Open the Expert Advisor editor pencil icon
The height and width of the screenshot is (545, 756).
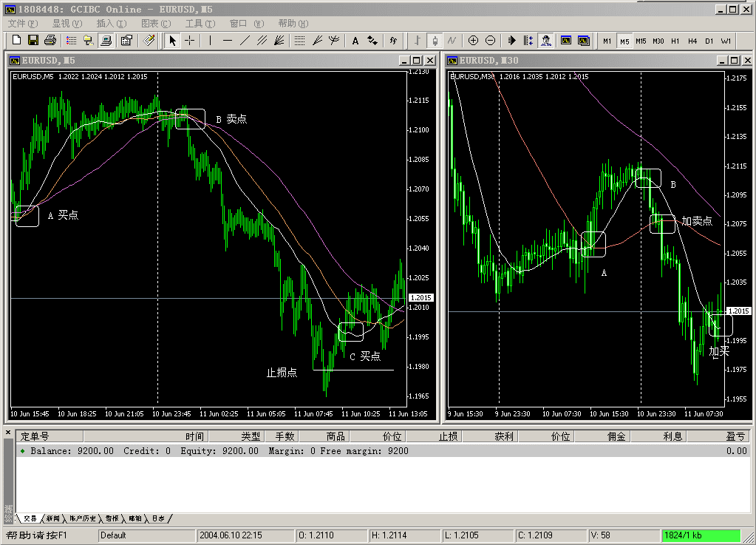pos(149,41)
